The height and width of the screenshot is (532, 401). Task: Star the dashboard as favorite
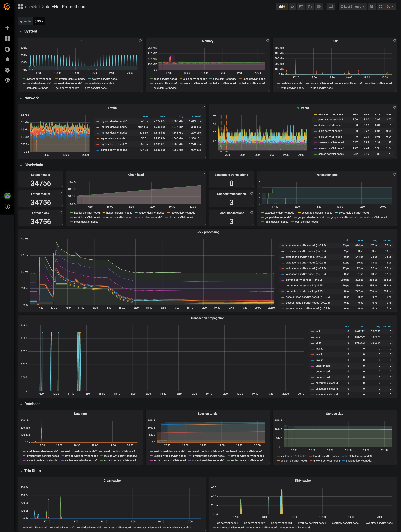[292, 6]
